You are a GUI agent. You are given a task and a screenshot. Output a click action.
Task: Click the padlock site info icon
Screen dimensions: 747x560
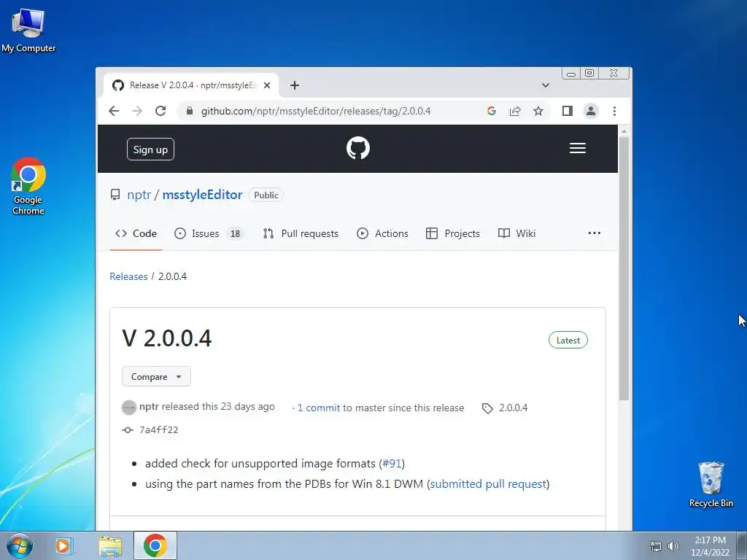point(190,111)
